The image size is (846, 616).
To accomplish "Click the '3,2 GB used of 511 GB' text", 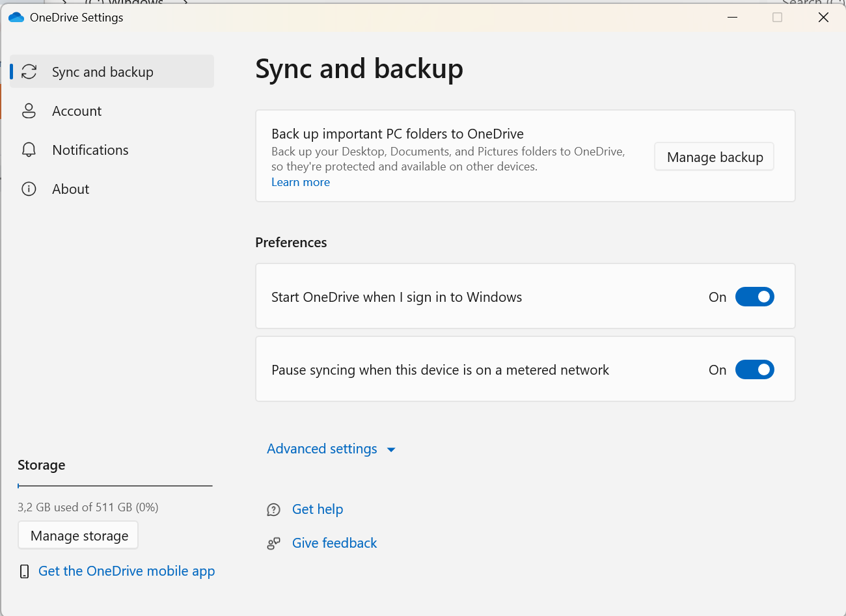I will [x=88, y=507].
